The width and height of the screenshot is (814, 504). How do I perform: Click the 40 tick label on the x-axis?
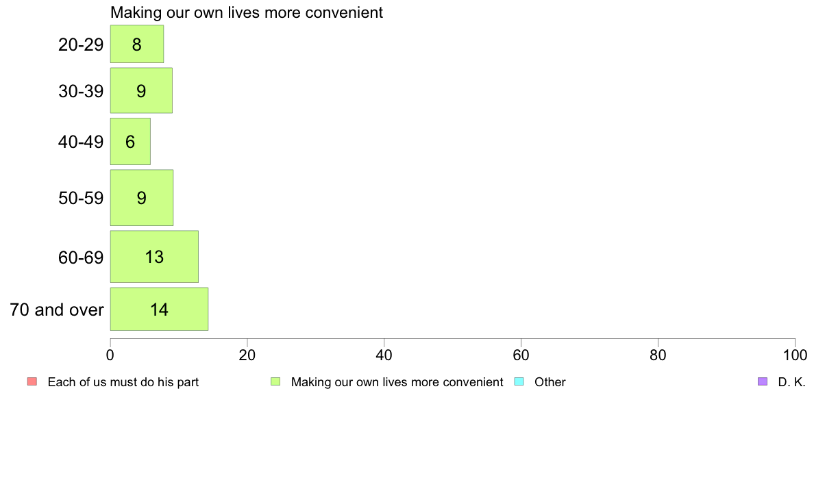[384, 355]
